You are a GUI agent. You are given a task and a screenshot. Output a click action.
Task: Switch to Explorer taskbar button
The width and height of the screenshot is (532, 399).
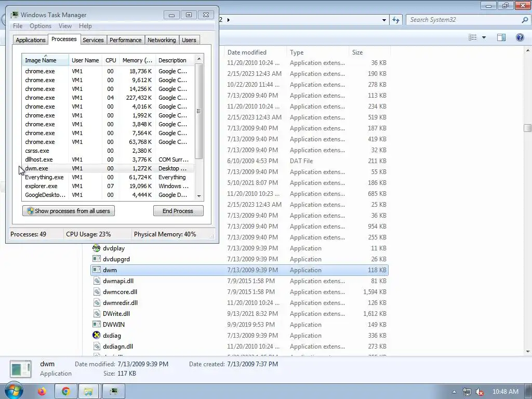(x=88, y=392)
